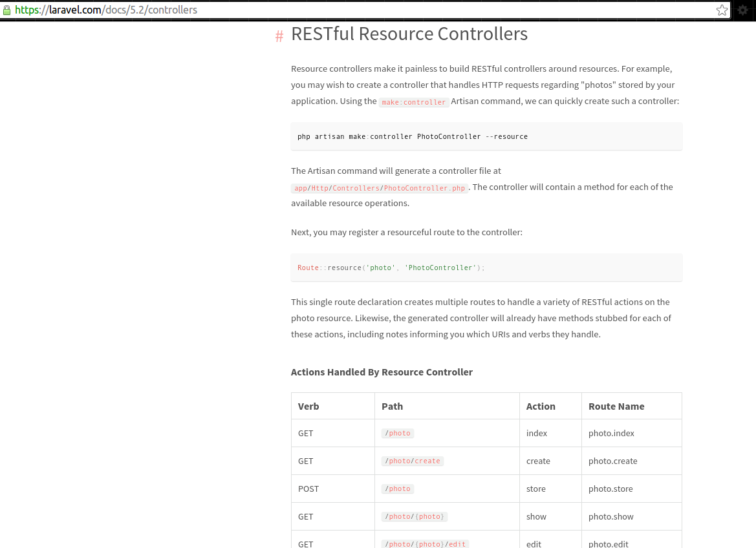Click the green padlock security icon
This screenshot has height=548, width=756.
(x=6, y=10)
